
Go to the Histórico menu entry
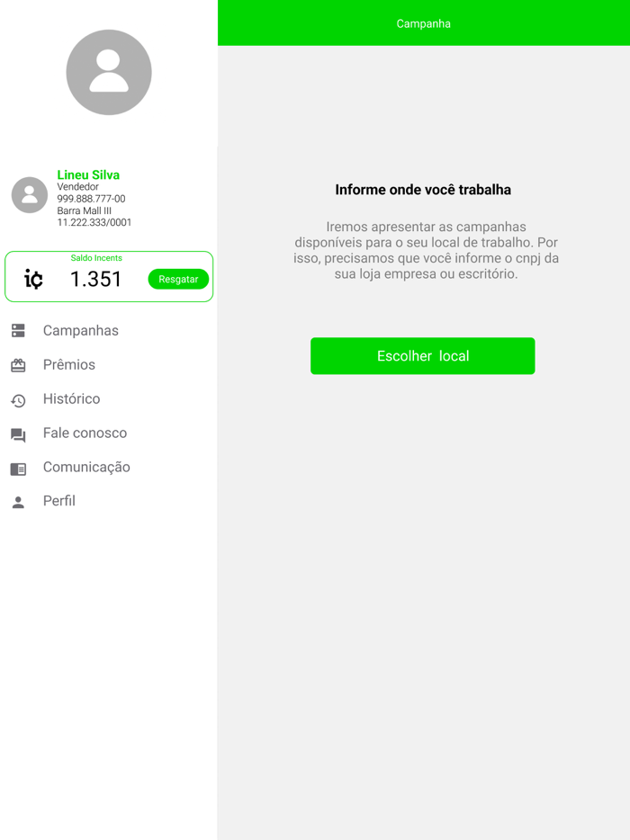tap(71, 398)
